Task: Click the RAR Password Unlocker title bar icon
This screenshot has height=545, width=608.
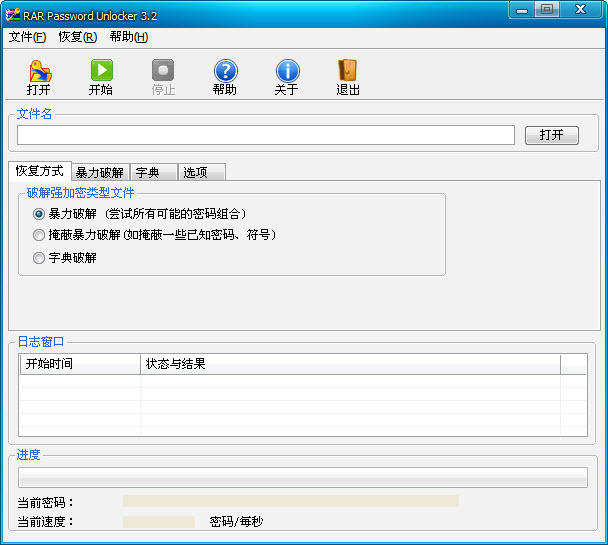Action: (x=13, y=16)
